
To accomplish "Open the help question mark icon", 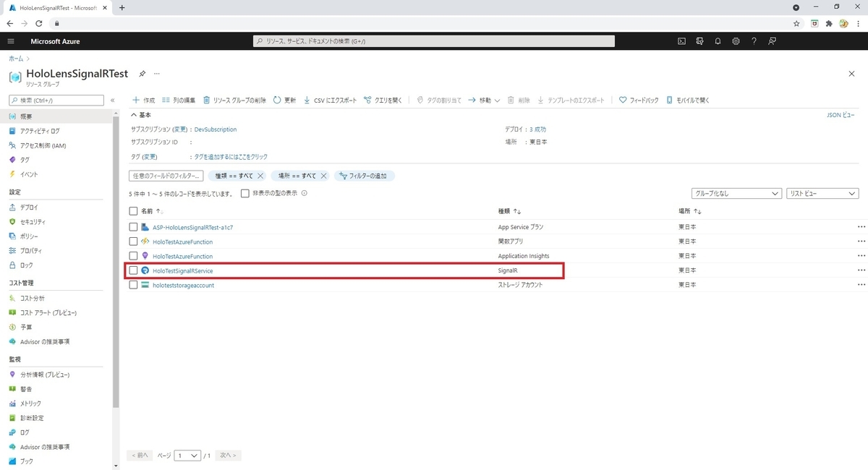I will point(754,41).
